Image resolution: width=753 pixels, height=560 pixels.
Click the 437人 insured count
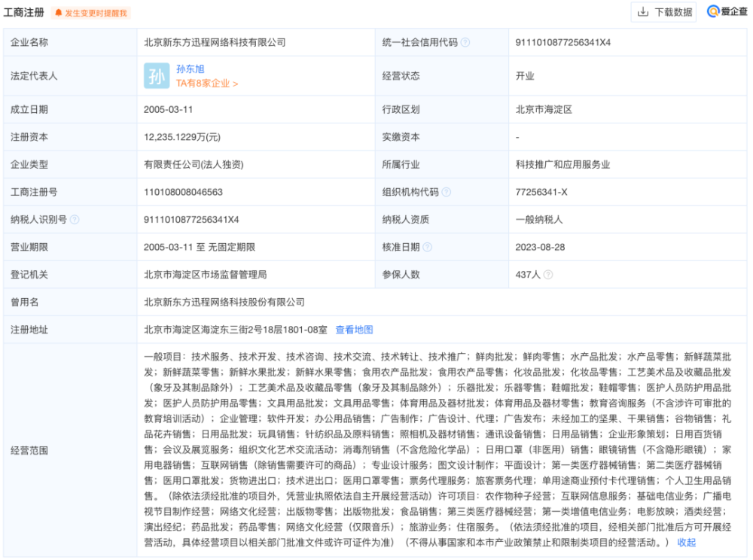pos(528,275)
